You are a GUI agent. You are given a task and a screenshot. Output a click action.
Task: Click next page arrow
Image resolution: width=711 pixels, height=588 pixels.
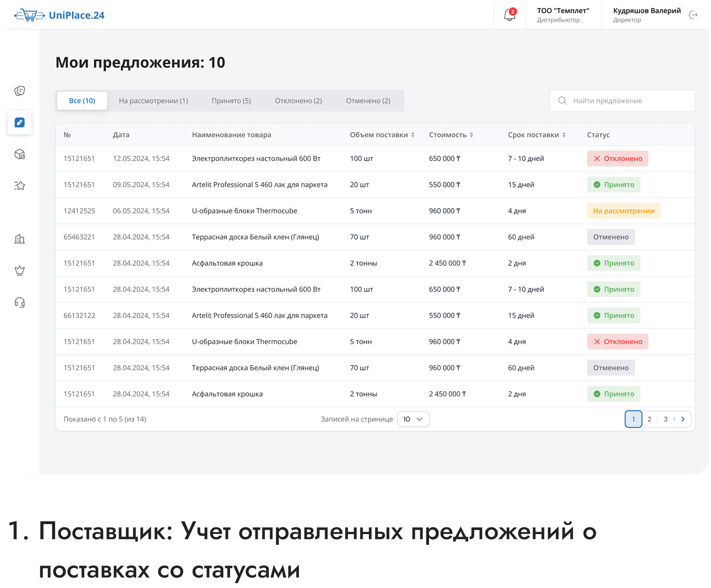point(683,419)
